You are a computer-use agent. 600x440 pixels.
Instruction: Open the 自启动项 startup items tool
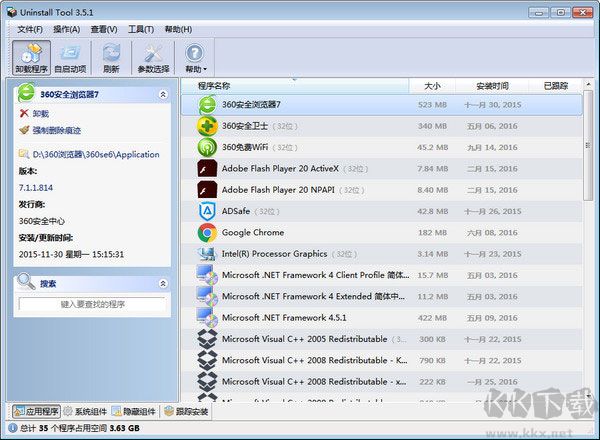(x=70, y=58)
